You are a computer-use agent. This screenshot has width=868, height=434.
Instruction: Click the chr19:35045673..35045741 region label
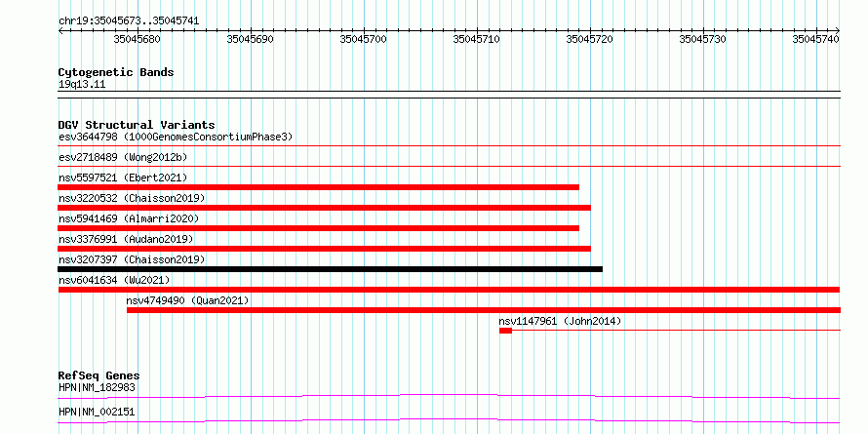pyautogui.click(x=129, y=21)
